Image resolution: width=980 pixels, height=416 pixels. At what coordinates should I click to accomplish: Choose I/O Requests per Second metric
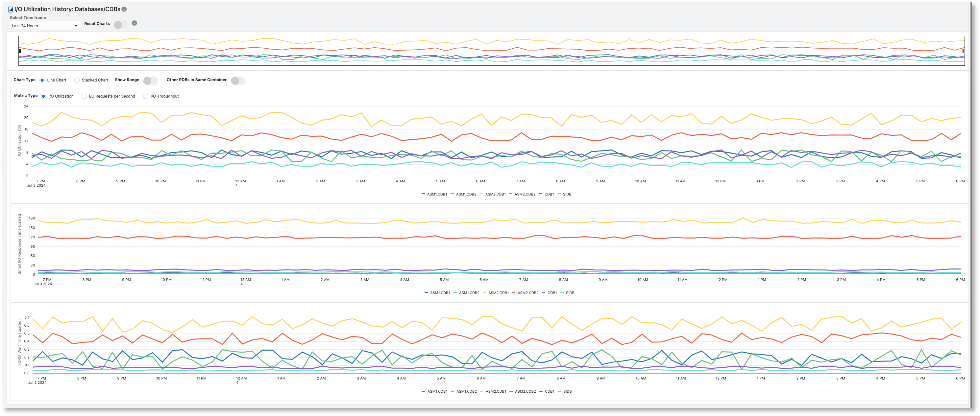tap(84, 96)
